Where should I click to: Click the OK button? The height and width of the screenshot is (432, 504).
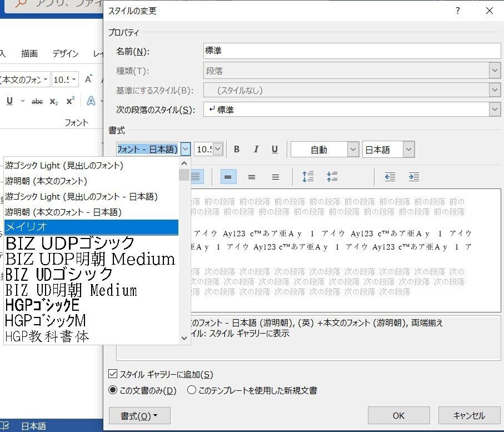[x=398, y=415]
